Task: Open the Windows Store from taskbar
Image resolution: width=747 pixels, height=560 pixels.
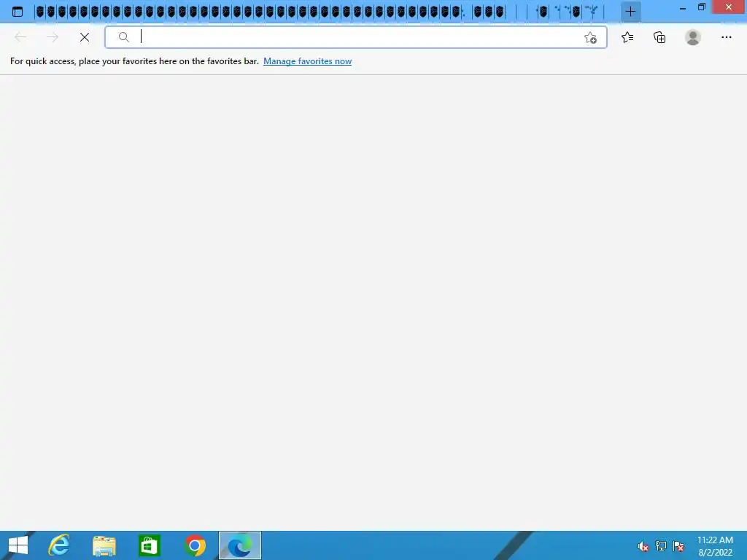Action: [x=149, y=545]
